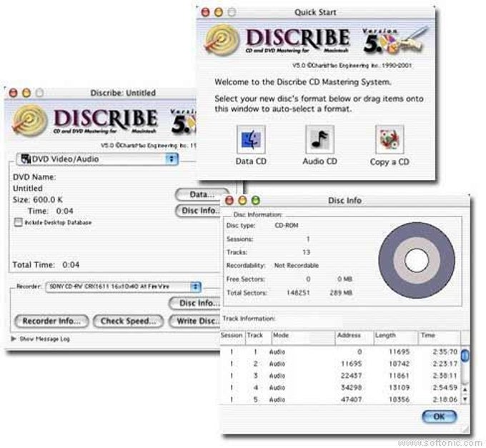Click the Size: 600.0 K text
The height and width of the screenshot is (448, 486).
[x=37, y=200]
